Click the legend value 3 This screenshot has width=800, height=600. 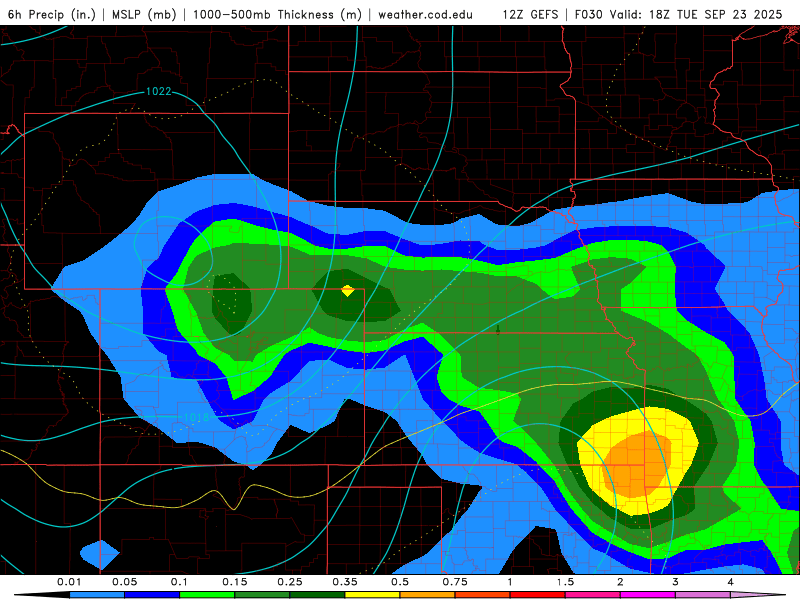tap(676, 582)
